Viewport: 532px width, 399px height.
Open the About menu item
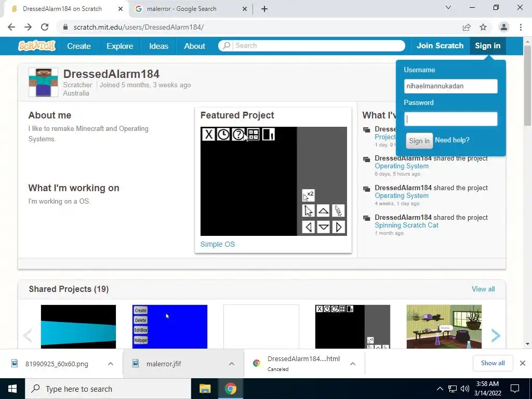[194, 46]
